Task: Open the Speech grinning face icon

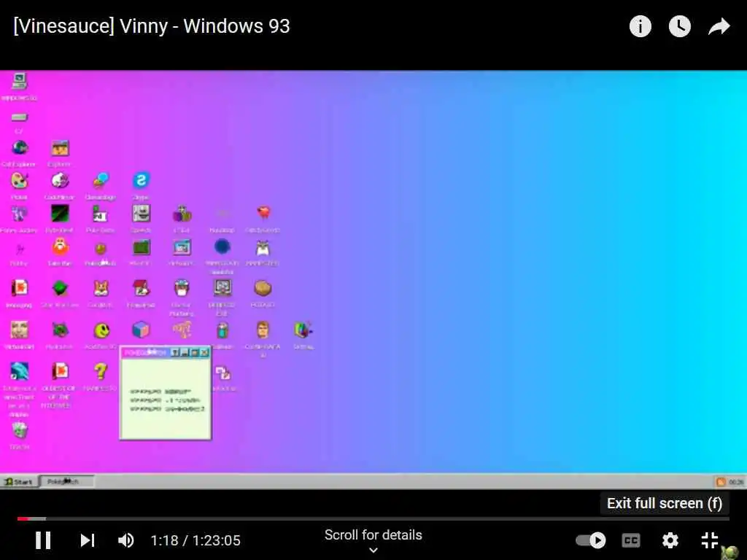Action: 141,214
